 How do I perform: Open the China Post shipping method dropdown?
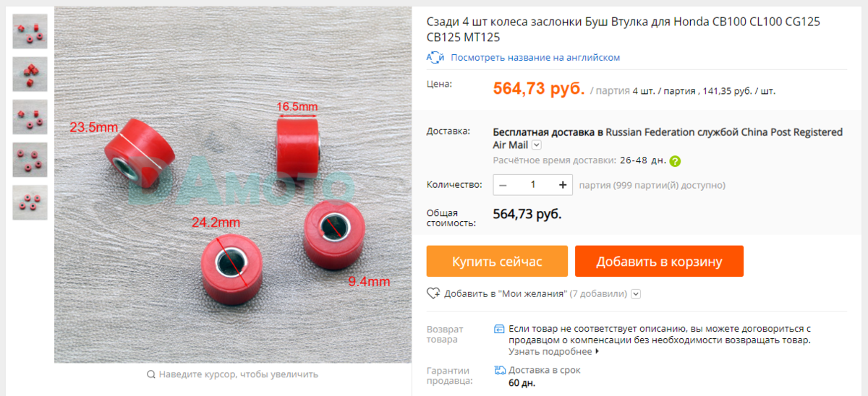[537, 145]
